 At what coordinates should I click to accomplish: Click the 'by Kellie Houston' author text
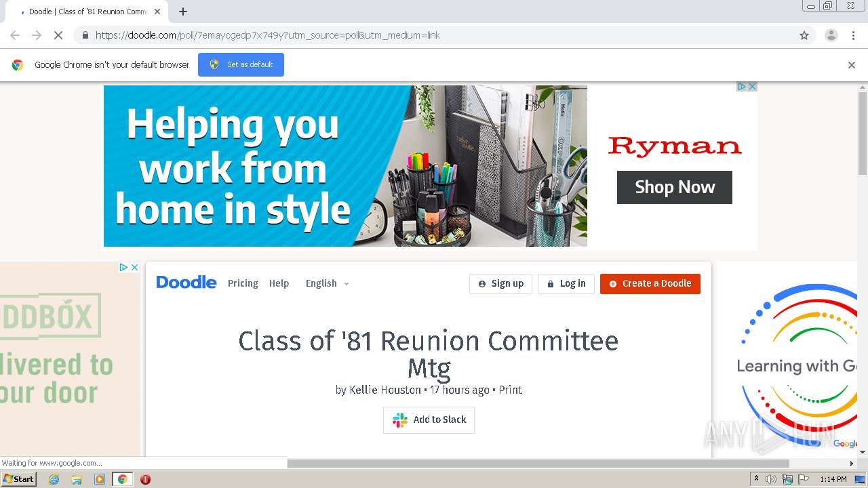378,390
